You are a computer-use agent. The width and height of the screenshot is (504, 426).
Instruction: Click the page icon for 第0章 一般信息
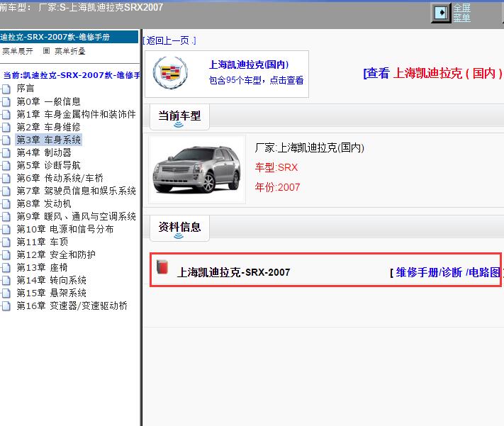pyautogui.click(x=6, y=101)
